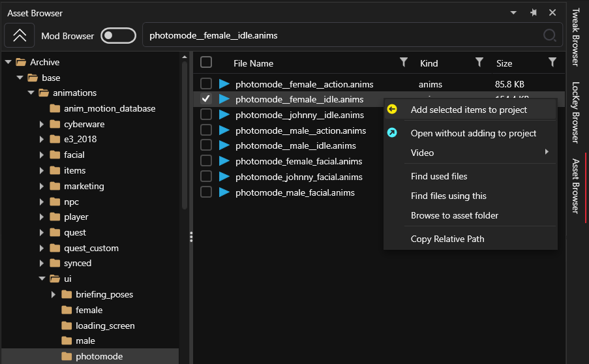Switch to the Tweak Browser tab
Image resolution: width=589 pixels, height=364 pixels.
click(x=575, y=37)
